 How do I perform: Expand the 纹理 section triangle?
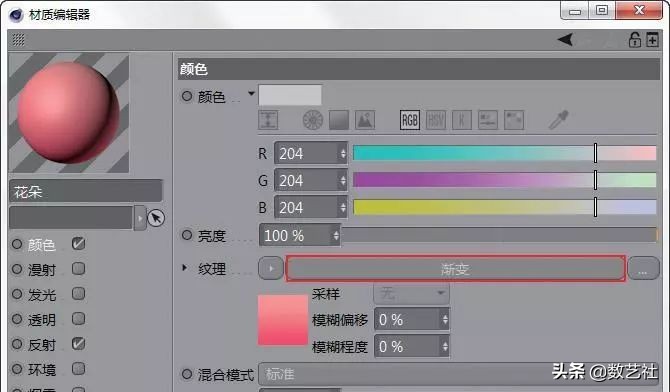[185, 268]
